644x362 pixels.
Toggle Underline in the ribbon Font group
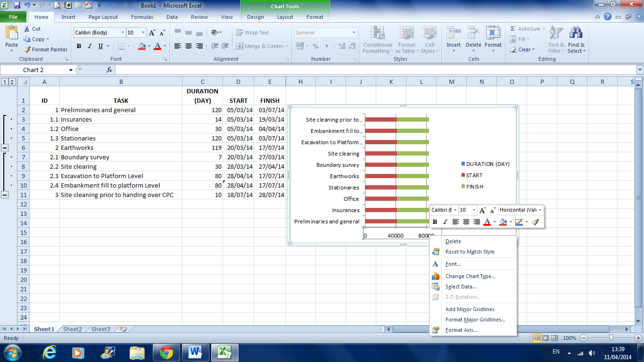click(x=100, y=46)
